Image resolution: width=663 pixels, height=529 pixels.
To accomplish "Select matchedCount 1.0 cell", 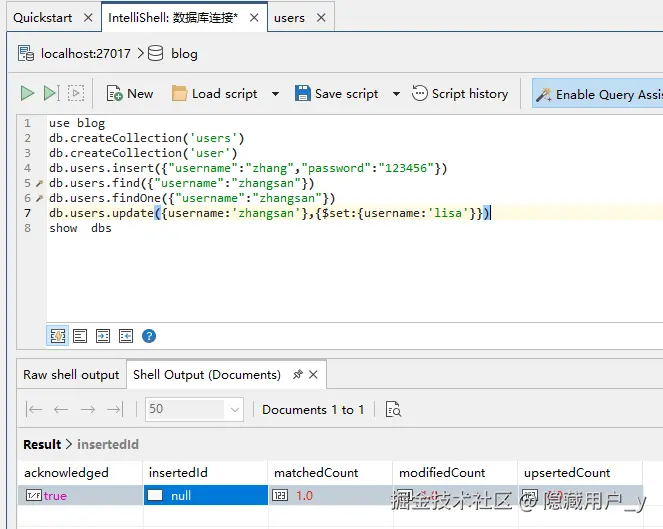I will 330,495.
